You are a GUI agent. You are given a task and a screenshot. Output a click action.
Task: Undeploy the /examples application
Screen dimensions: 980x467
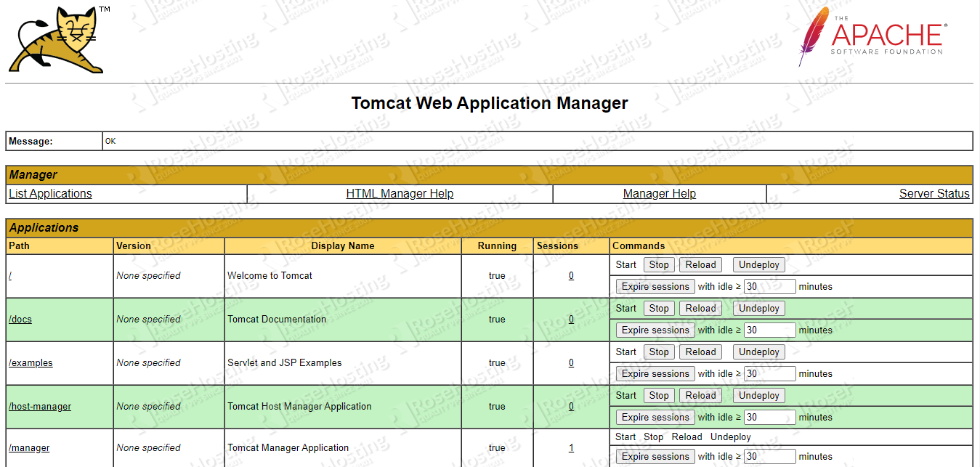point(758,352)
